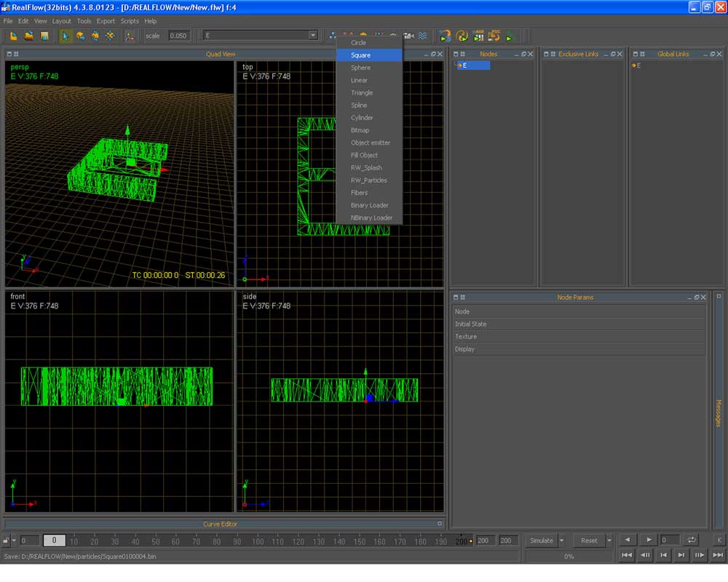Screen dimensions: 728x582
Task: Choose Sphere from the emitter menu
Action: pos(360,68)
